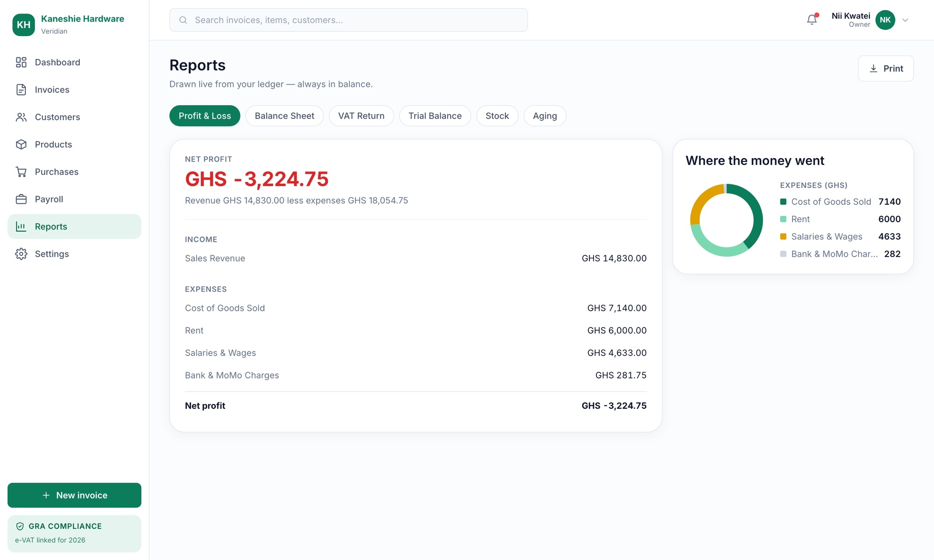The image size is (934, 560).
Task: Click the Salaries & Wages legend swatch
Action: click(x=783, y=236)
